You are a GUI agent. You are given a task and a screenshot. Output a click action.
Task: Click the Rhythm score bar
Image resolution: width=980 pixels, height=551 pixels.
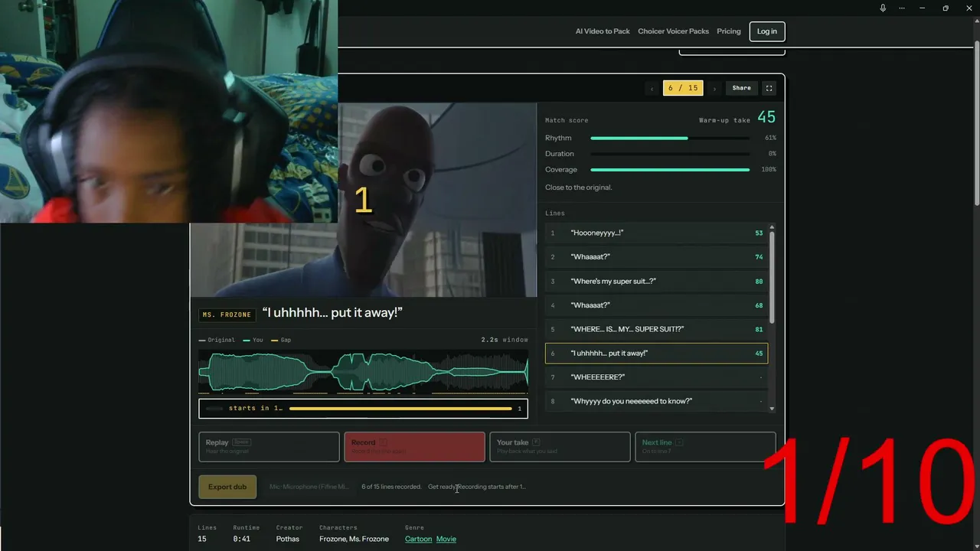tap(670, 138)
